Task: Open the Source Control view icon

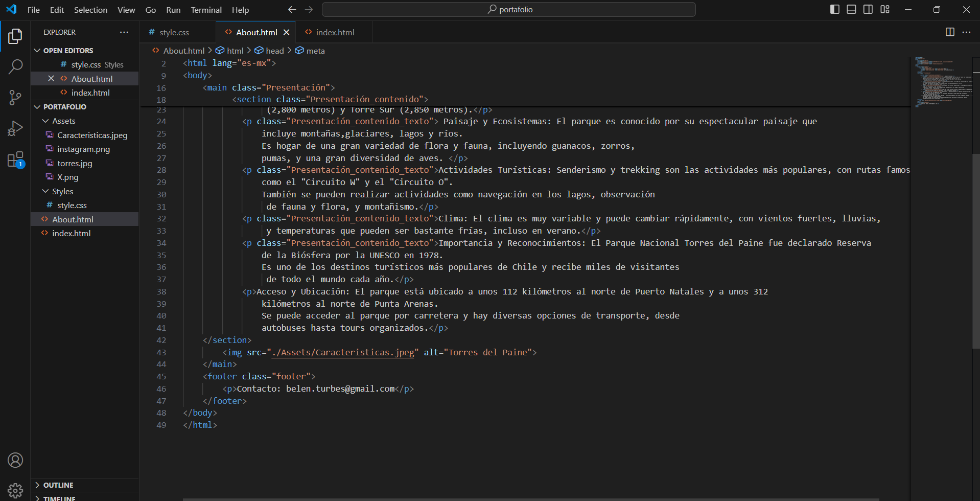Action: click(15, 97)
